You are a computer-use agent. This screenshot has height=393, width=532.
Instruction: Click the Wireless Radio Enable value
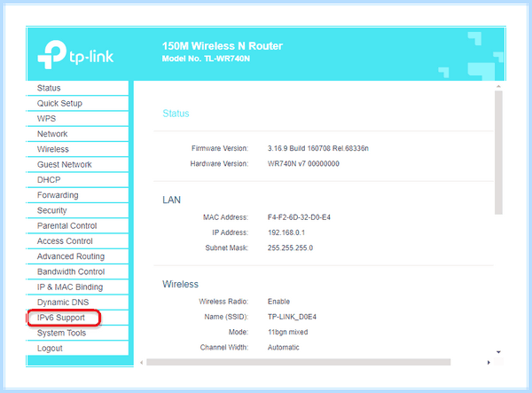(x=278, y=302)
